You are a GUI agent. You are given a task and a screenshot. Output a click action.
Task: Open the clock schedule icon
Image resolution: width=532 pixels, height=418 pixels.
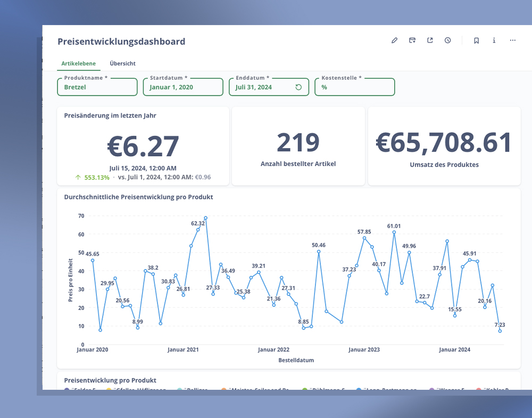448,40
